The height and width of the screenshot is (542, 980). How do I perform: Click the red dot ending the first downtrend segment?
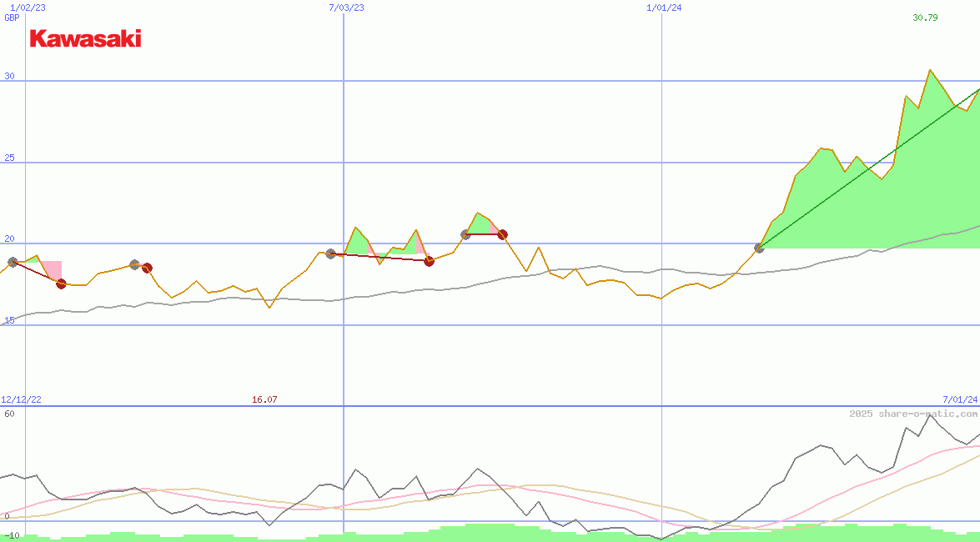tap(60, 284)
